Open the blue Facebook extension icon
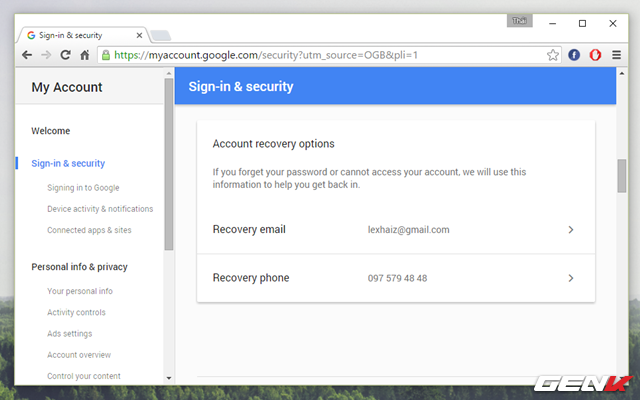Image resolution: width=640 pixels, height=400 pixels. click(575, 55)
